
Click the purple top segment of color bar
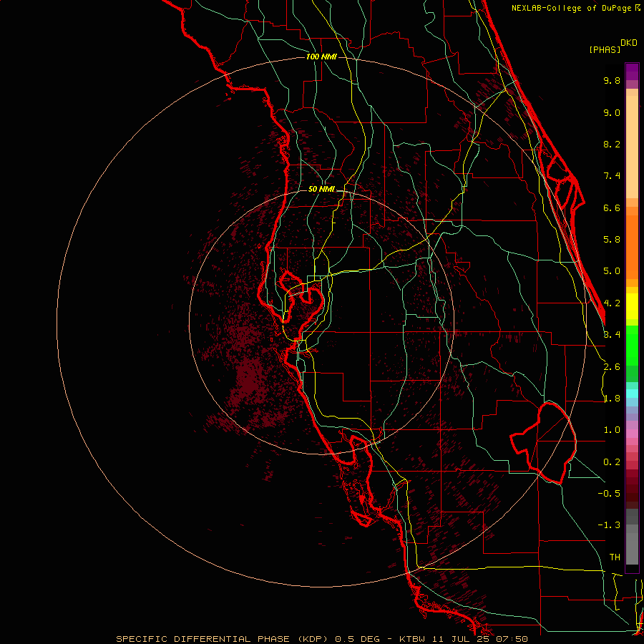[x=632, y=72]
